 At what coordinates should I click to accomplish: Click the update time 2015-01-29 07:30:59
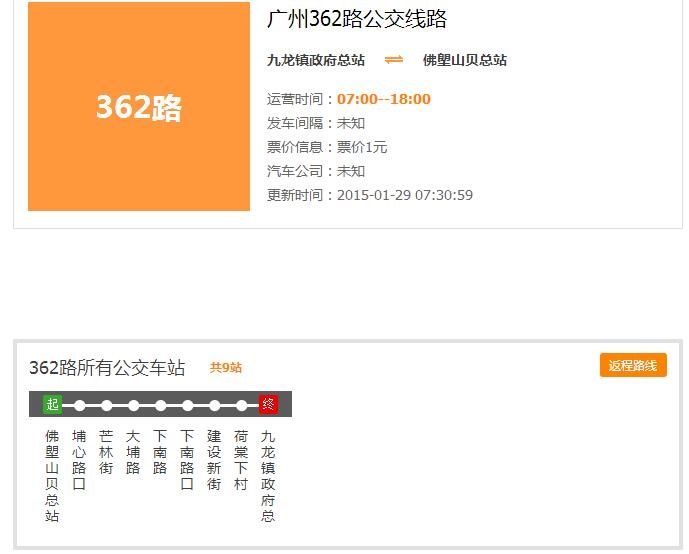click(405, 195)
